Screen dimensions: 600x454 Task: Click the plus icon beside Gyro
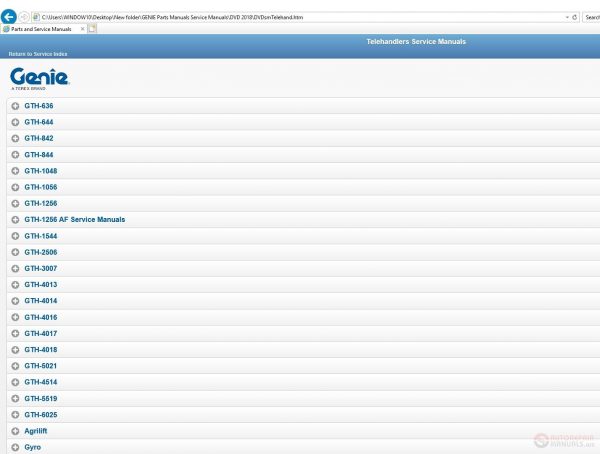[x=15, y=447]
